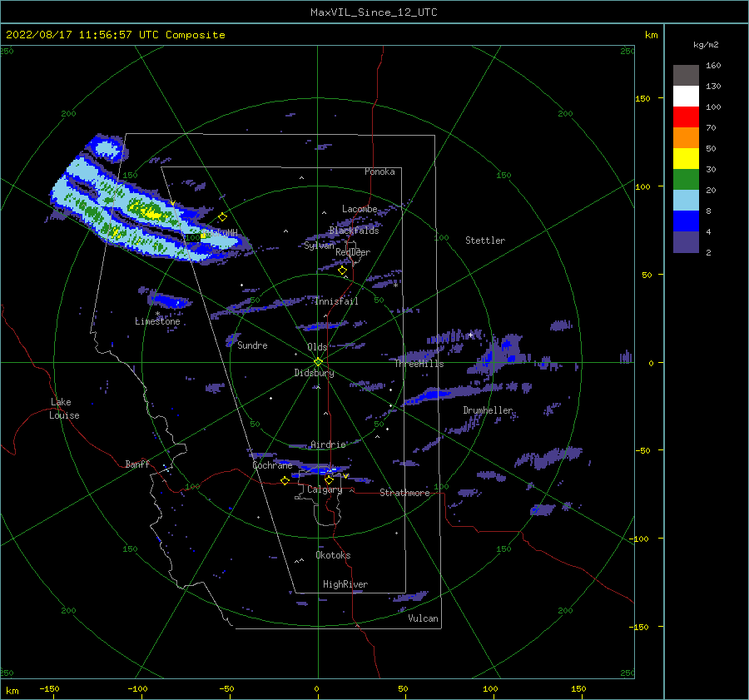Click the kg/m2 legend unit label
The width and height of the screenshot is (749, 700).
(x=706, y=45)
